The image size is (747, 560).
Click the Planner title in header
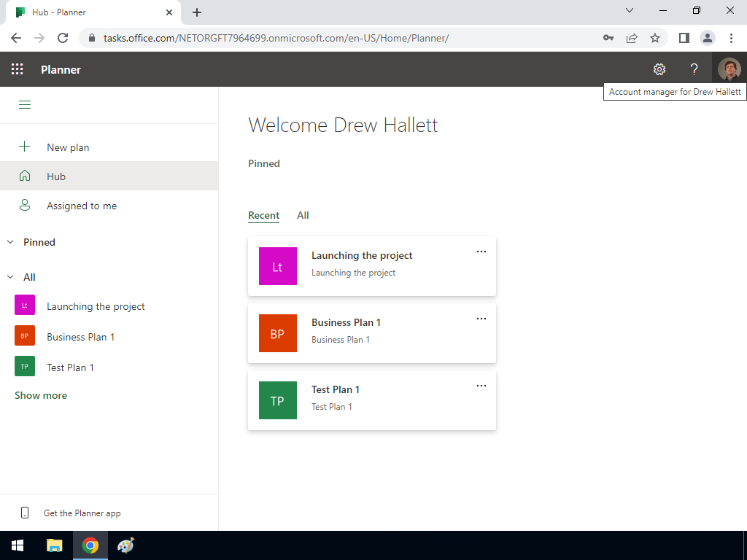tap(61, 69)
